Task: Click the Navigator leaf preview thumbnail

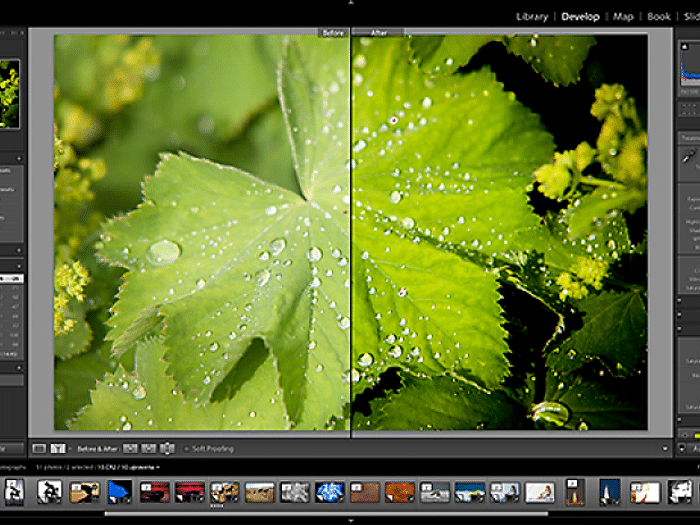Action: coord(11,93)
